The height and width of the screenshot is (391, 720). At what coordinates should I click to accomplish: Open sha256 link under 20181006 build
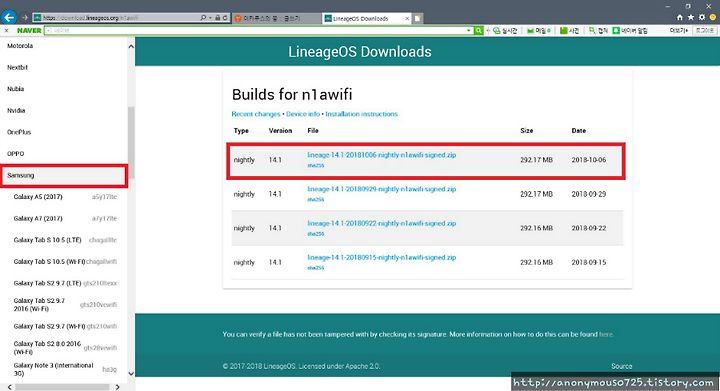coord(315,165)
